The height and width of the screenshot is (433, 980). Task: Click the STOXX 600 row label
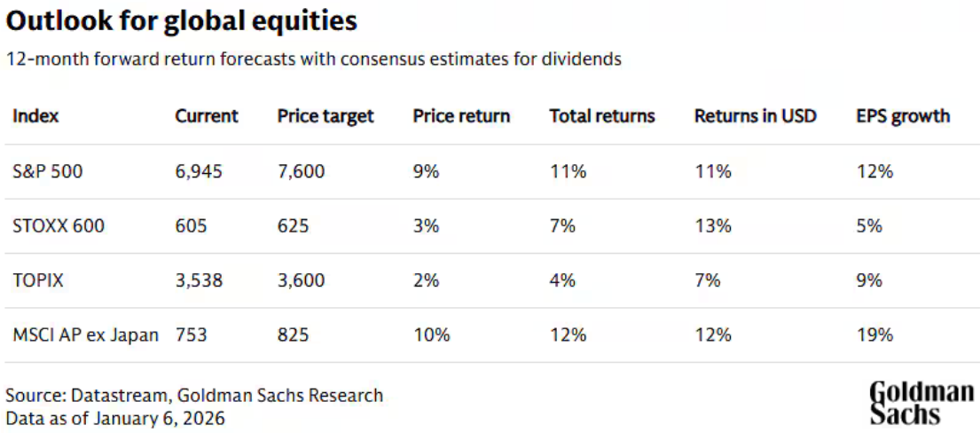pyautogui.click(x=58, y=226)
